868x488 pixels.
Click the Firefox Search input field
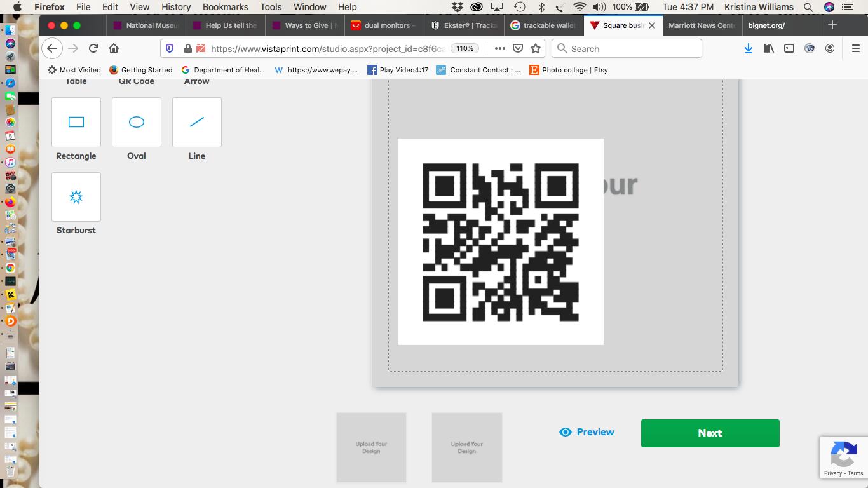627,48
